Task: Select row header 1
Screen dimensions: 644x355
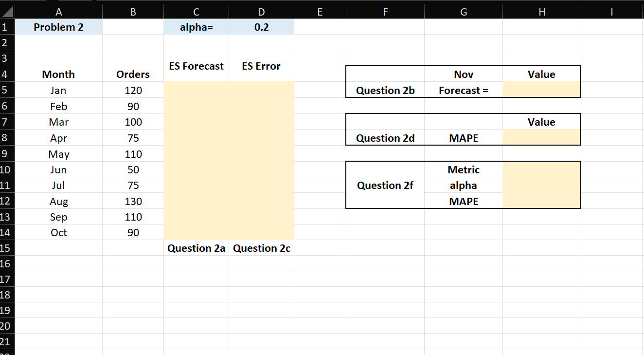Action: click(7, 27)
